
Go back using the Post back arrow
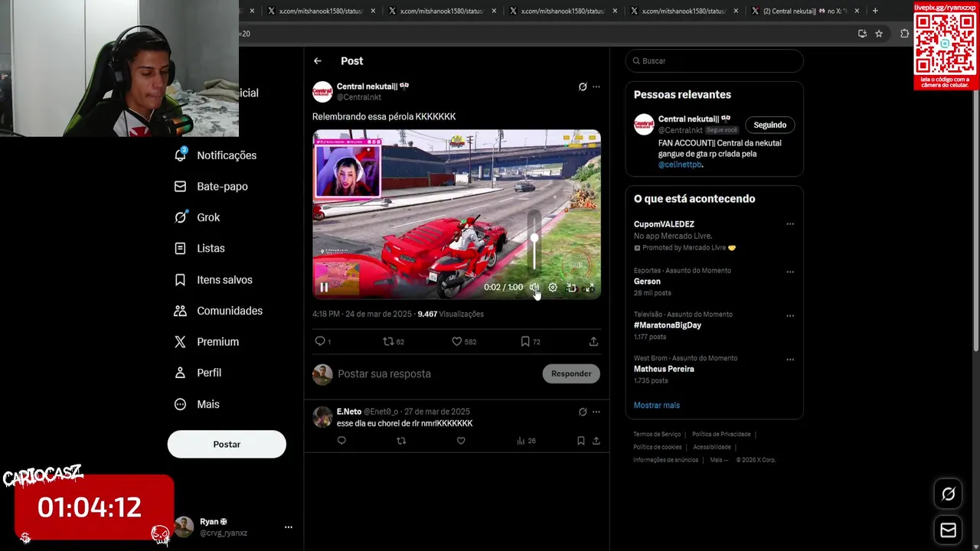click(317, 61)
